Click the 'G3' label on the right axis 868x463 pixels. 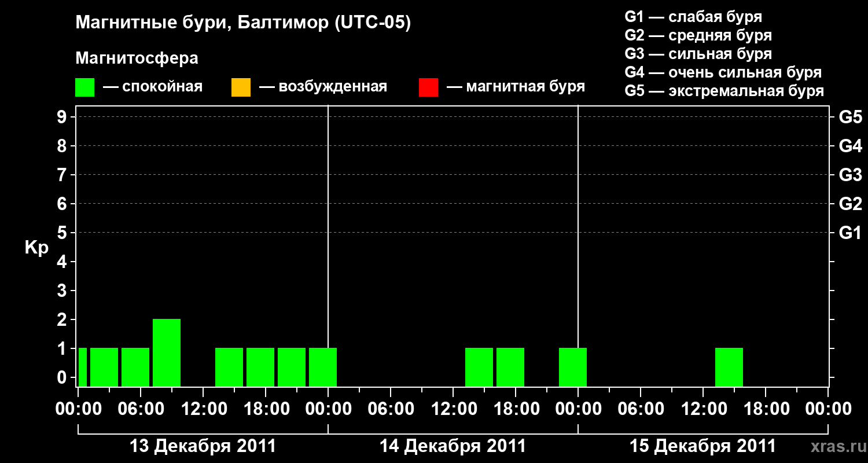[x=851, y=175]
